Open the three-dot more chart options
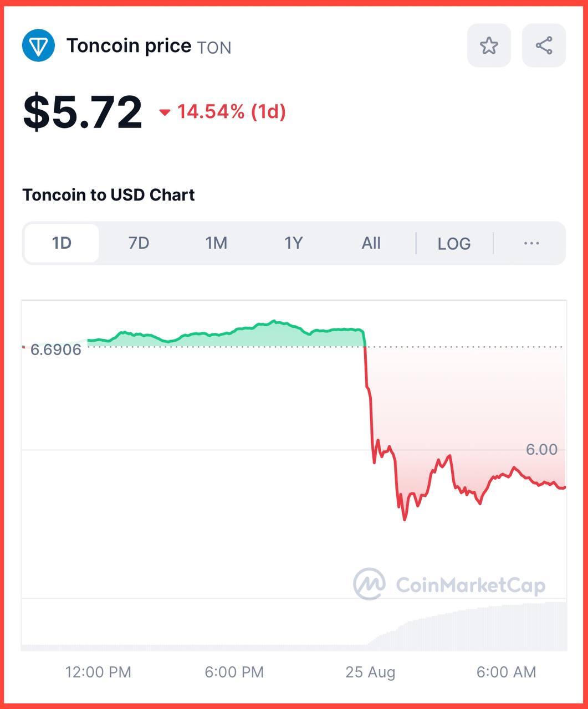The height and width of the screenshot is (709, 588). click(531, 243)
